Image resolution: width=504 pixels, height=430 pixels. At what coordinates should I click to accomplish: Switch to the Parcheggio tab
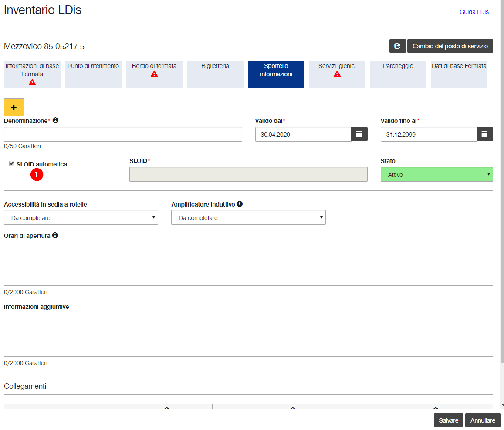[x=398, y=74]
